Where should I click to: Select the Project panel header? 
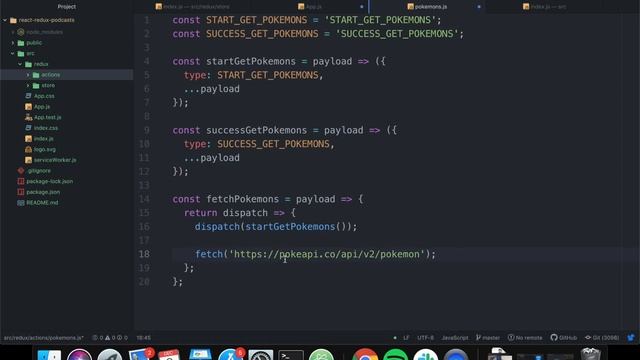67,7
